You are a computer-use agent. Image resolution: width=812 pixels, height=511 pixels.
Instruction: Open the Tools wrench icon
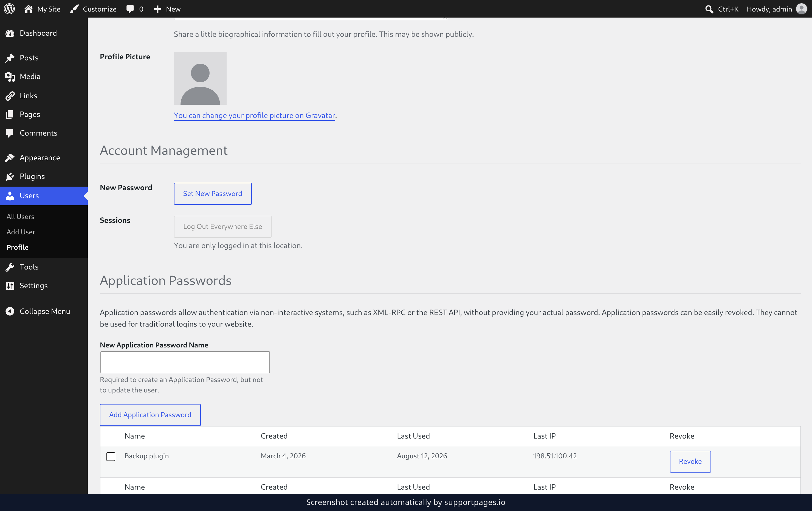tap(10, 267)
